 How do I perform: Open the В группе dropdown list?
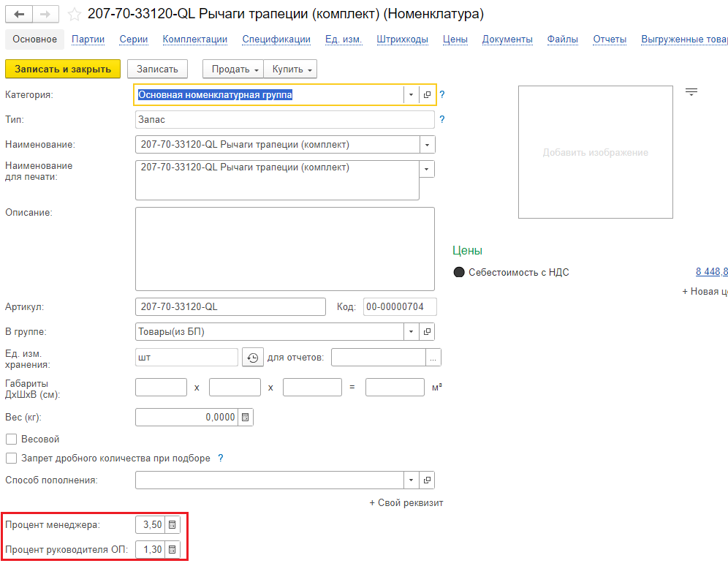pos(411,332)
